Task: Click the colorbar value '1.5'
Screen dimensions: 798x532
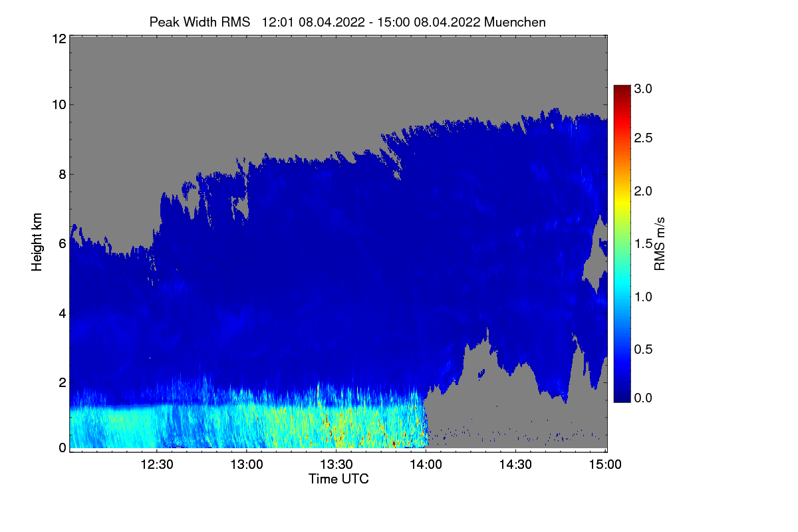Action: (x=643, y=244)
